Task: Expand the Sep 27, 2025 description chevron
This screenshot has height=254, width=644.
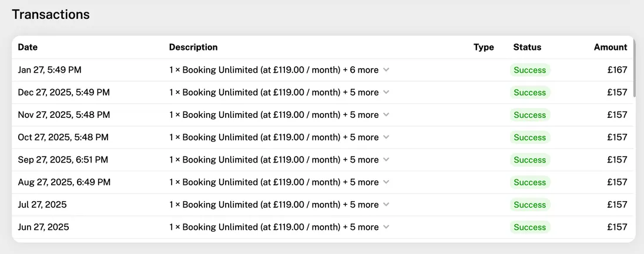Action: (x=386, y=160)
